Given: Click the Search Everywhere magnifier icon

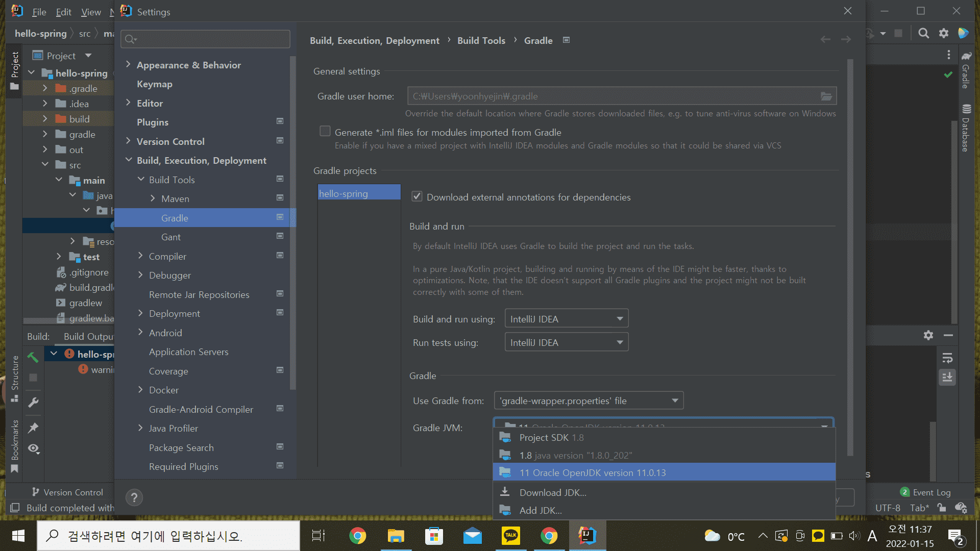Looking at the screenshot, I should tap(923, 34).
